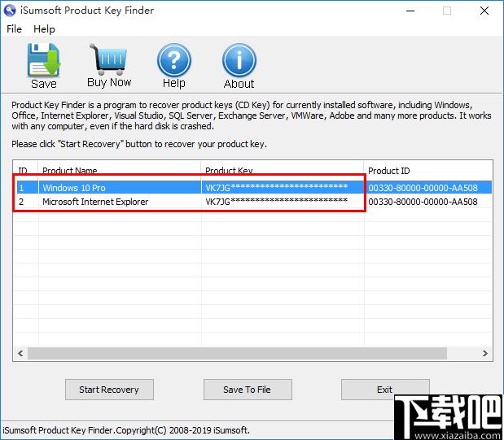
Task: Select Windows 10 Pro product key cell
Action: [x=283, y=188]
